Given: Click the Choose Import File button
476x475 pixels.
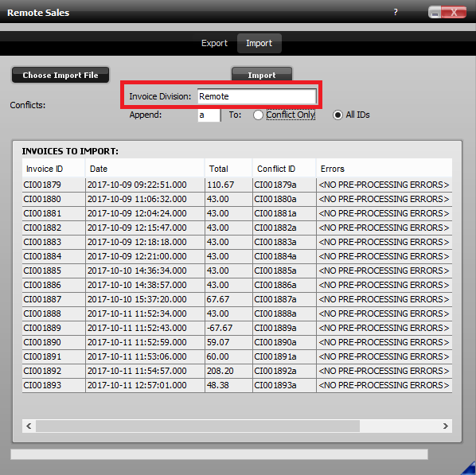Looking at the screenshot, I should (60, 75).
